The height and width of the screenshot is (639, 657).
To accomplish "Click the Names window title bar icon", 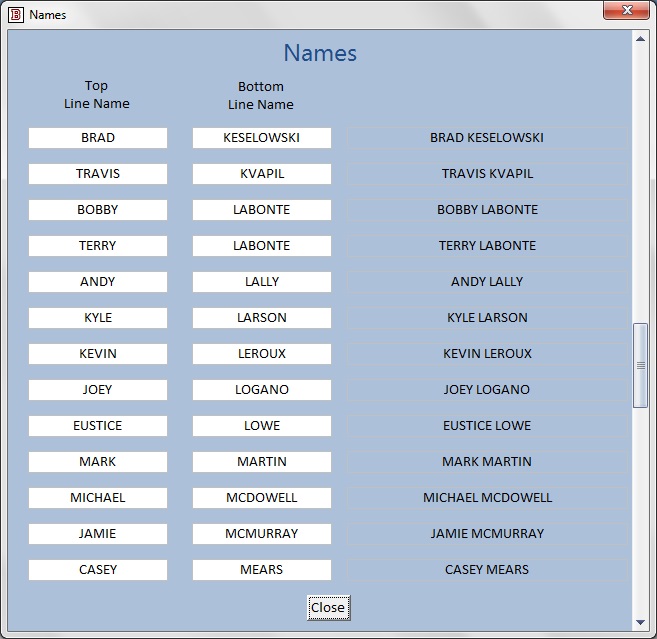I will (15, 14).
